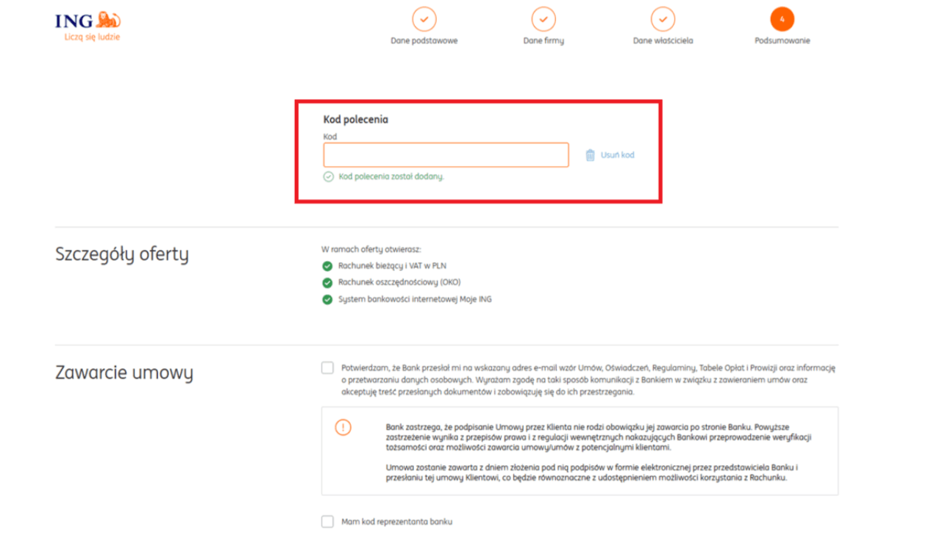
Task: Click the Dane właściciela step checkmark circle
Action: click(663, 18)
